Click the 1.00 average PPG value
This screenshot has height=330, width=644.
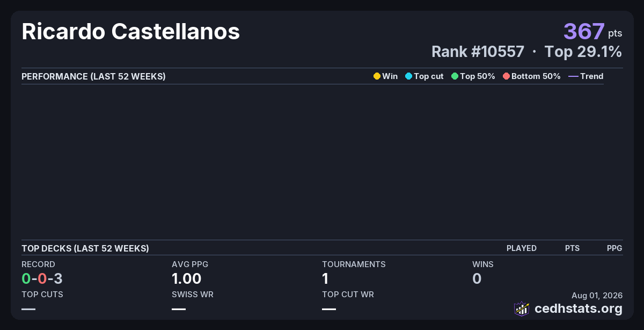click(x=187, y=278)
